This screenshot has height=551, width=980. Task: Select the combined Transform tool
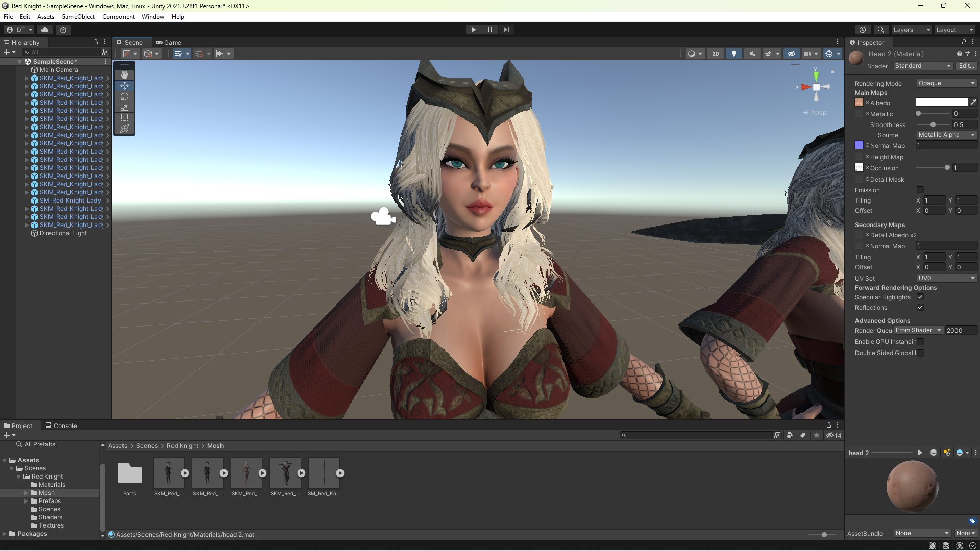click(x=125, y=129)
